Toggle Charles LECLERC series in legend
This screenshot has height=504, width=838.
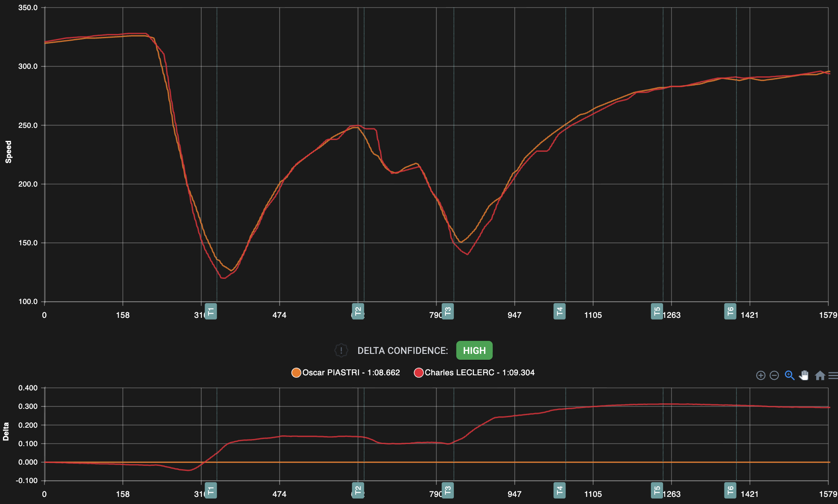479,372
